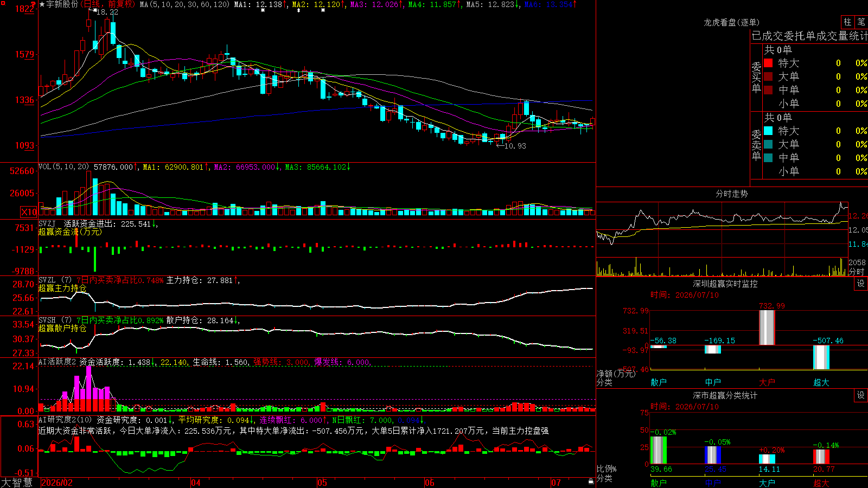Click the lock icon at the chart's bottom-right
The height and width of the screenshot is (488, 868).
[591, 481]
